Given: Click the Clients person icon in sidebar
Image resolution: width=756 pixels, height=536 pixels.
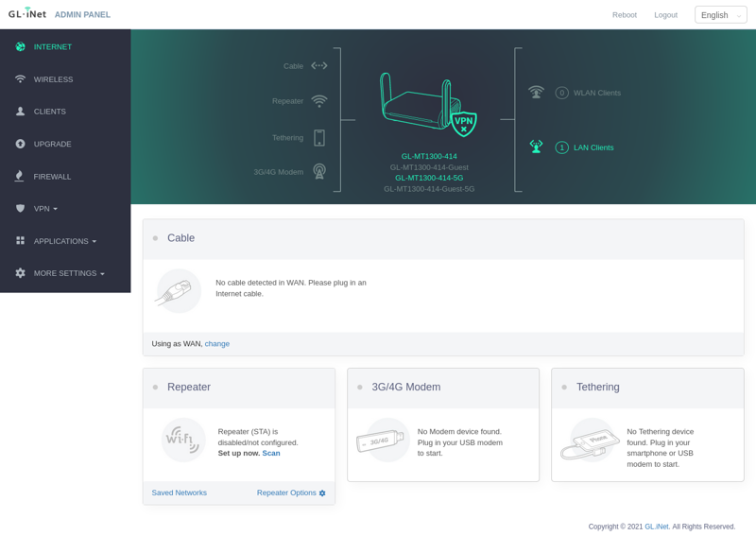Looking at the screenshot, I should (x=20, y=112).
